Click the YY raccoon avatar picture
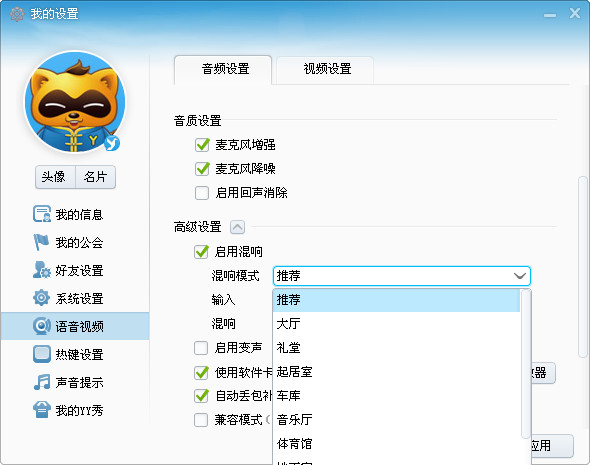590x465 pixels. (x=75, y=102)
